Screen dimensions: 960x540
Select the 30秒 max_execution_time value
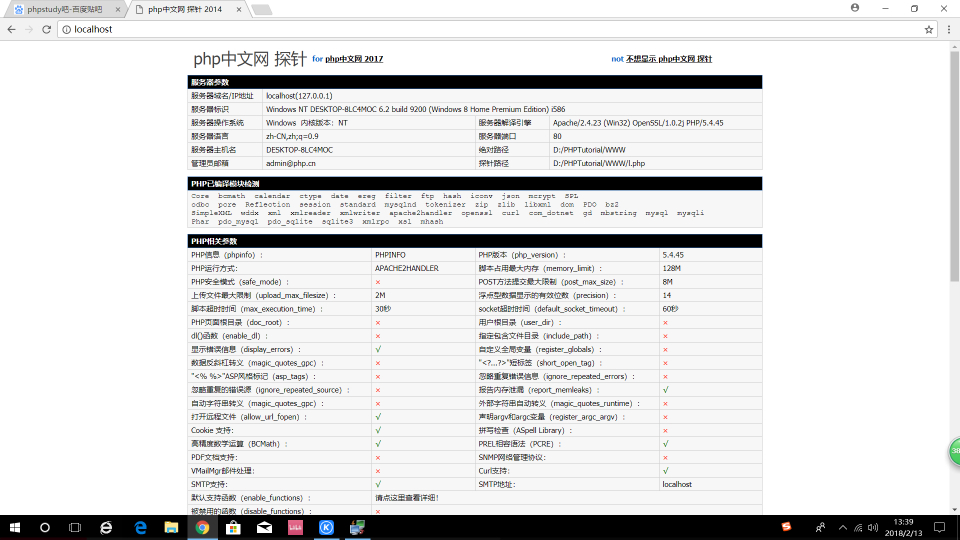[x=383, y=309]
